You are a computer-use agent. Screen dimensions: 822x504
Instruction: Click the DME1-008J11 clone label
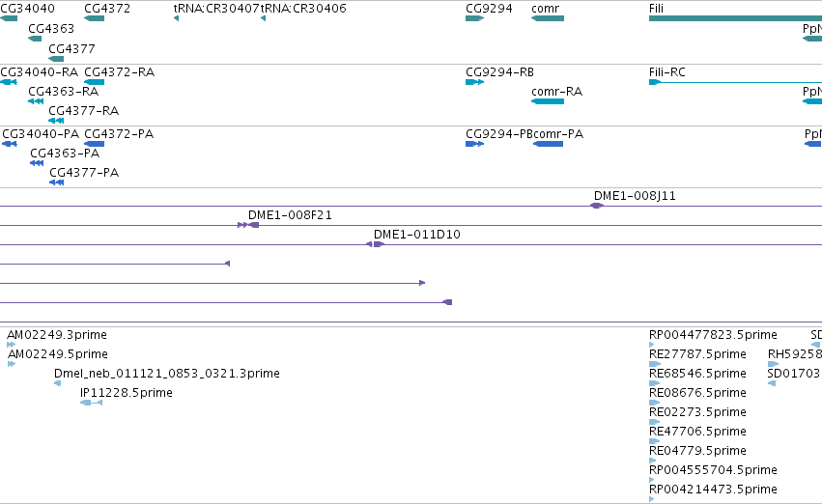pos(635,195)
